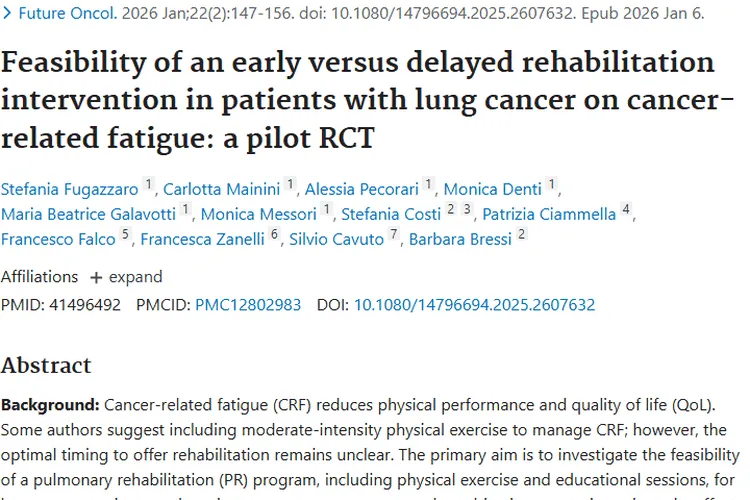Open Patrizia Ciammella author link
Viewport: 750px width, 500px height.
pyautogui.click(x=548, y=213)
